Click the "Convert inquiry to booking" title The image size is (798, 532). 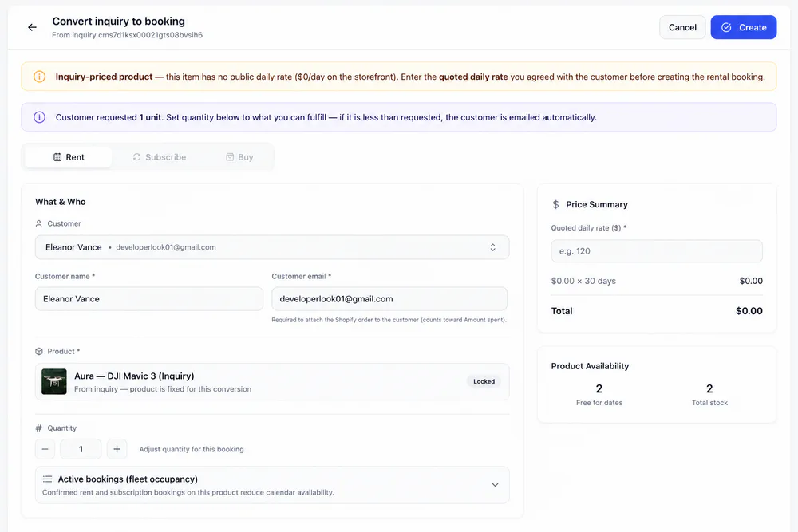(119, 22)
